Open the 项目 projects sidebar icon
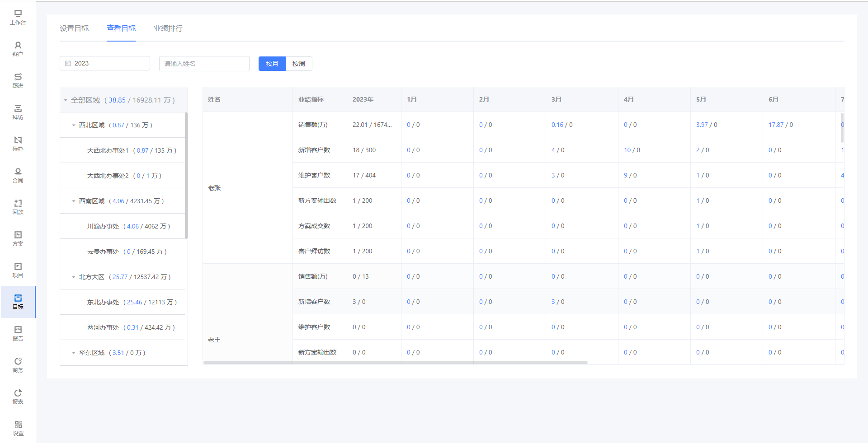The width and height of the screenshot is (868, 443). (x=18, y=270)
